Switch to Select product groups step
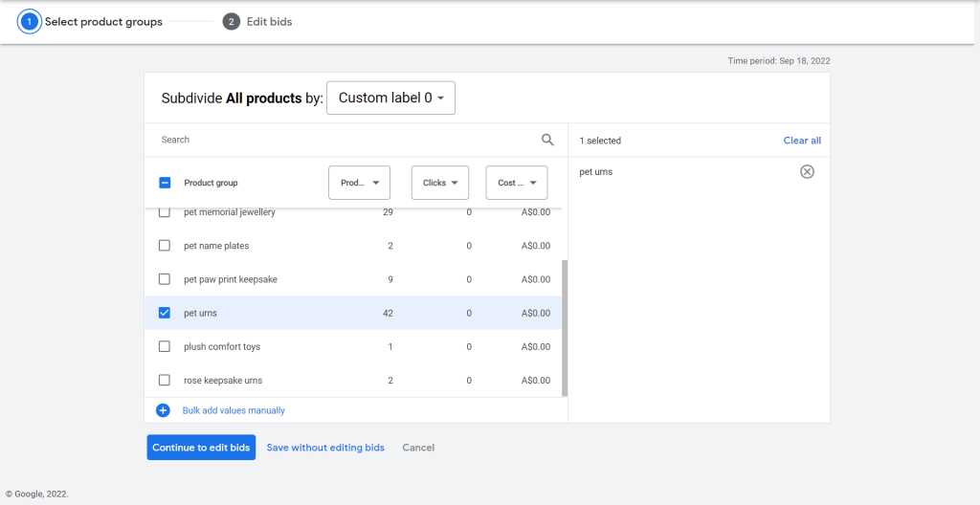The image size is (980, 505). [x=103, y=21]
